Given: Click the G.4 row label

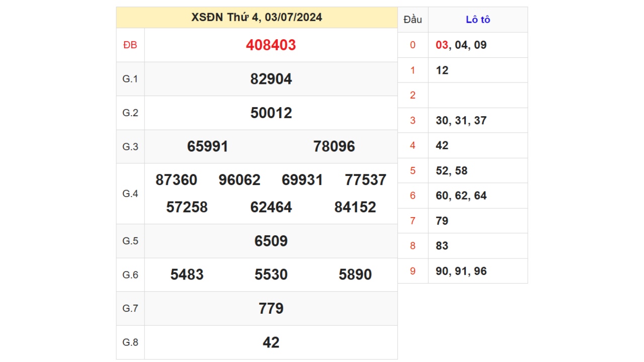Looking at the screenshot, I should (x=130, y=194).
